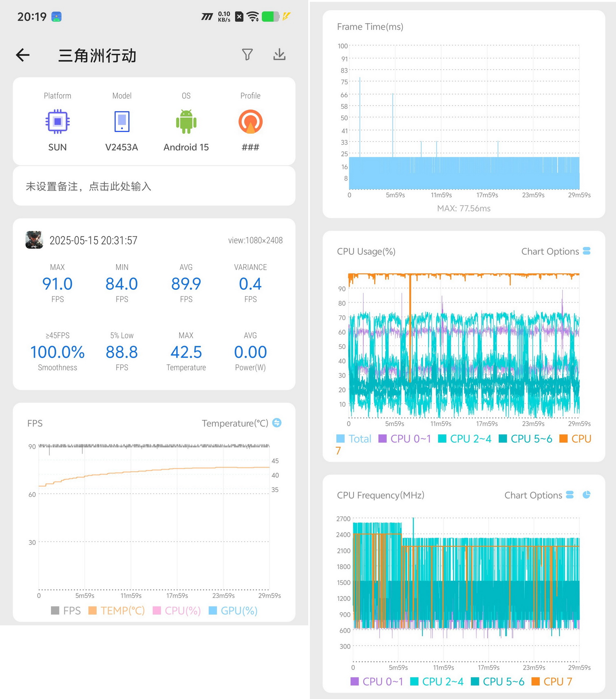Tap the download report icon

tap(279, 55)
